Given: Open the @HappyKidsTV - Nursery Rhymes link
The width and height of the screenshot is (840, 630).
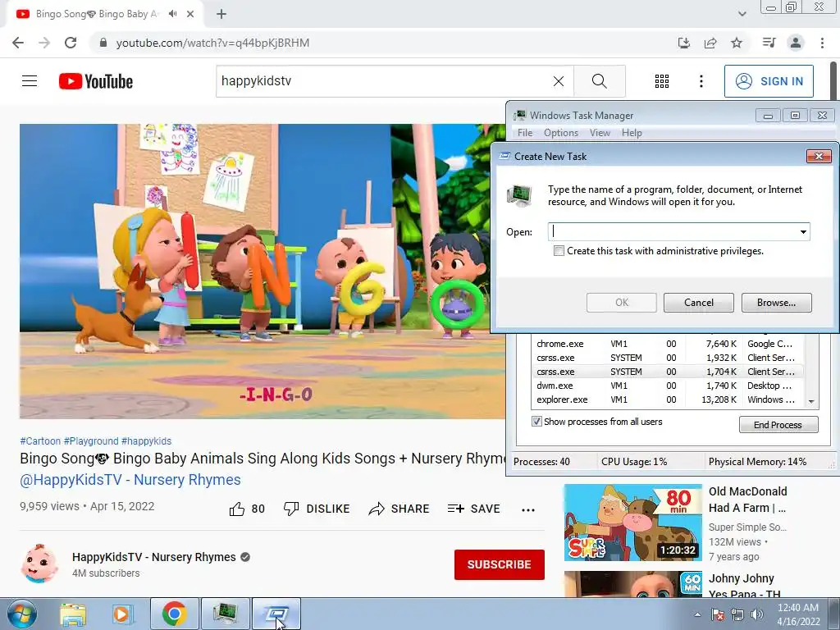Looking at the screenshot, I should 130,479.
